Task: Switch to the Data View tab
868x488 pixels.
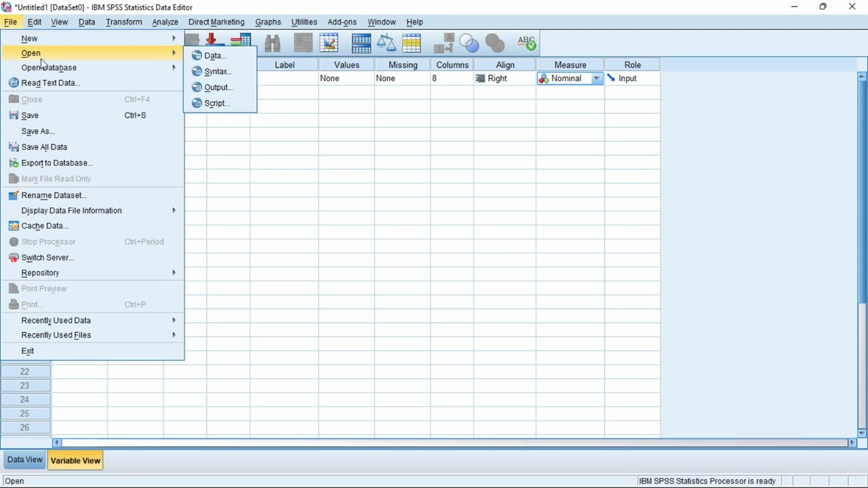Action: pos(24,460)
